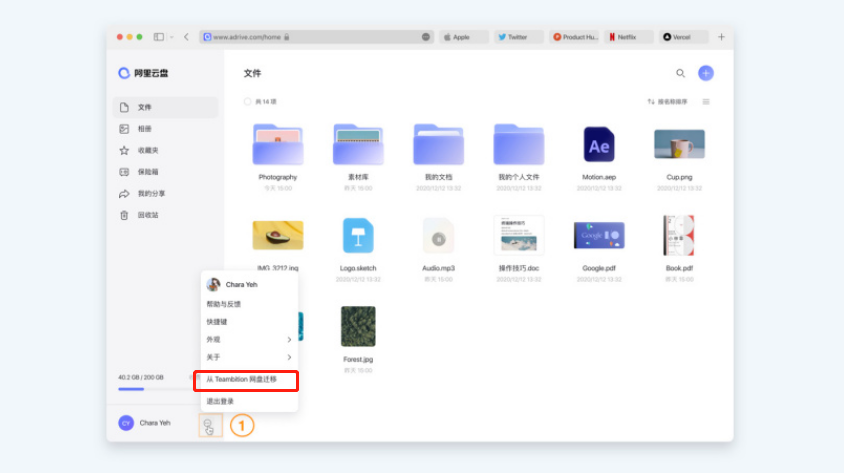Screen dimensions: 844x473
Task: Click the settings icon beside Chara Yeh
Action: pyautogui.click(x=209, y=425)
